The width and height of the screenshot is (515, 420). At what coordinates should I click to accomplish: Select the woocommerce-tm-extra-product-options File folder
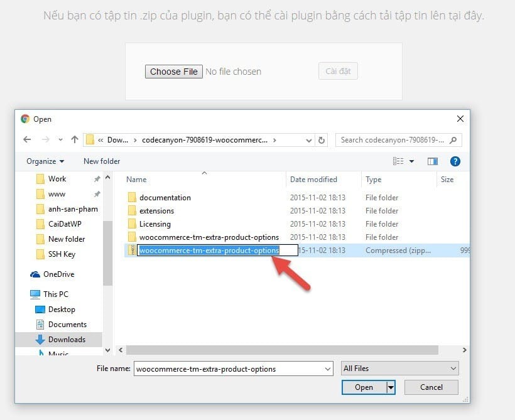(x=209, y=237)
